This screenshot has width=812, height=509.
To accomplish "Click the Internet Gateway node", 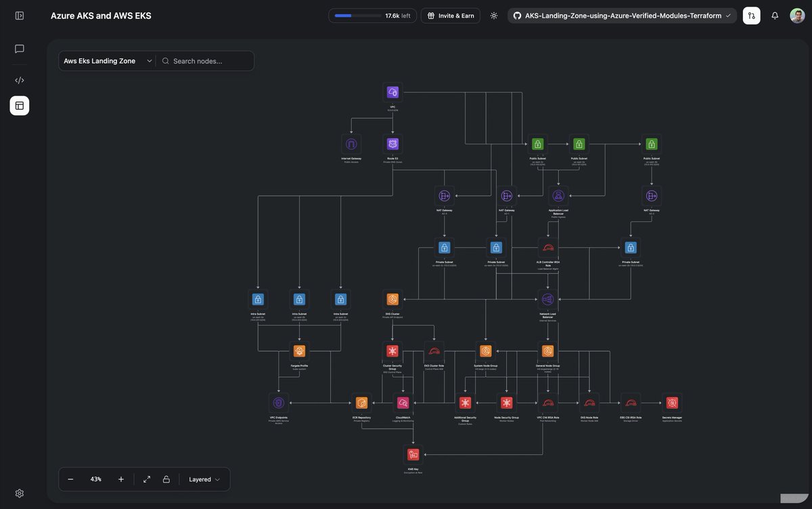I will click(x=351, y=144).
